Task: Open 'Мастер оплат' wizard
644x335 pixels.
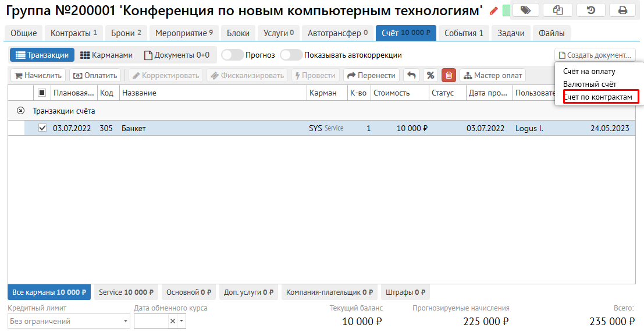Action: click(492, 75)
